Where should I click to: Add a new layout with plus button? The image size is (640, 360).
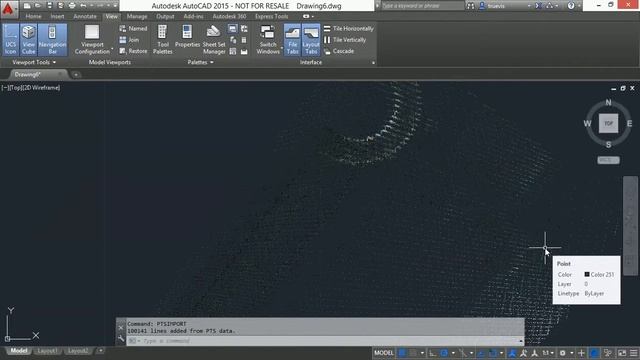[x=100, y=351]
